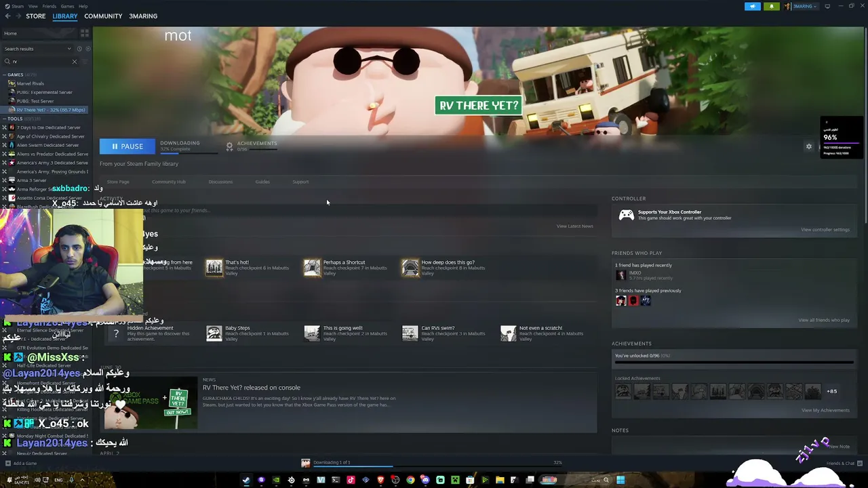Open game settings gear icon
The height and width of the screenshot is (488, 868).
click(x=808, y=146)
